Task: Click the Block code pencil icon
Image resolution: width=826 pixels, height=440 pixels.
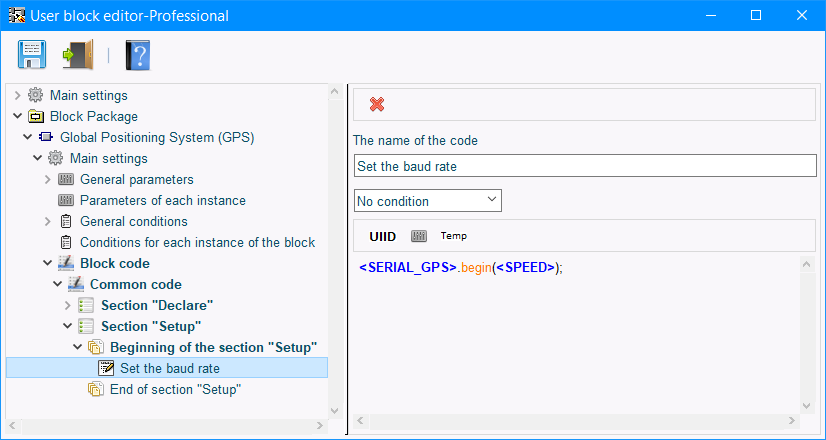Action: [x=66, y=263]
